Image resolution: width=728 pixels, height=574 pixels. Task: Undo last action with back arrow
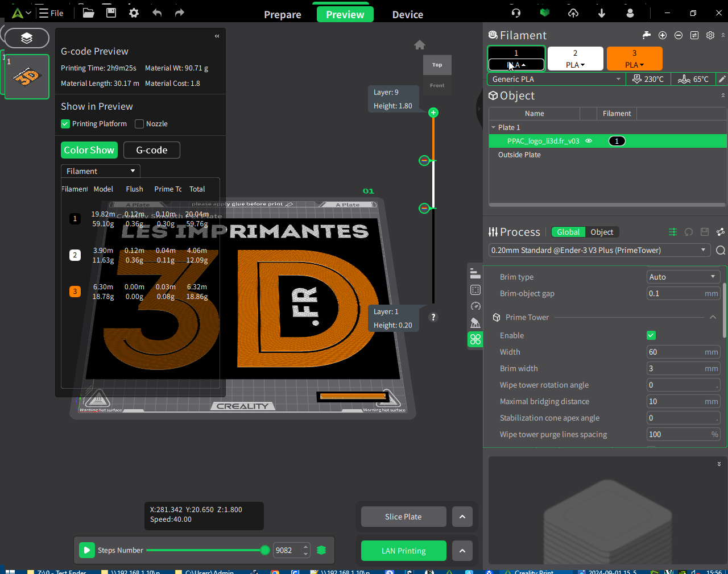click(x=157, y=13)
